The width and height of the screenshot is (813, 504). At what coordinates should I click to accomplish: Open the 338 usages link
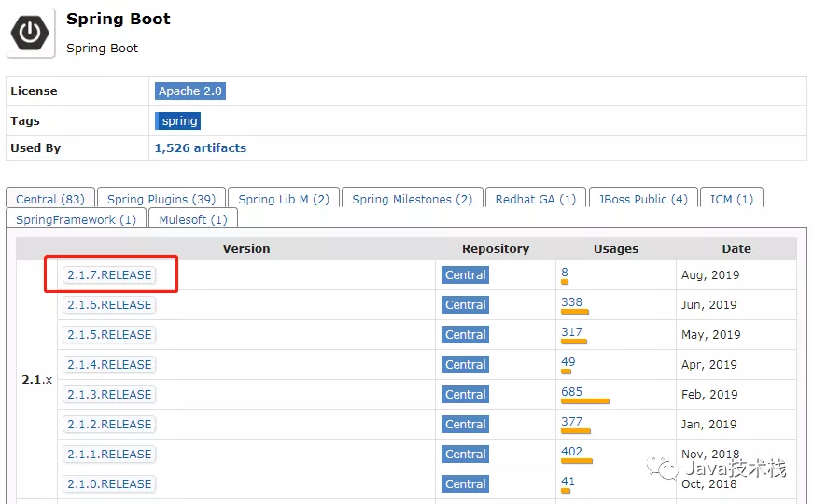coord(571,301)
